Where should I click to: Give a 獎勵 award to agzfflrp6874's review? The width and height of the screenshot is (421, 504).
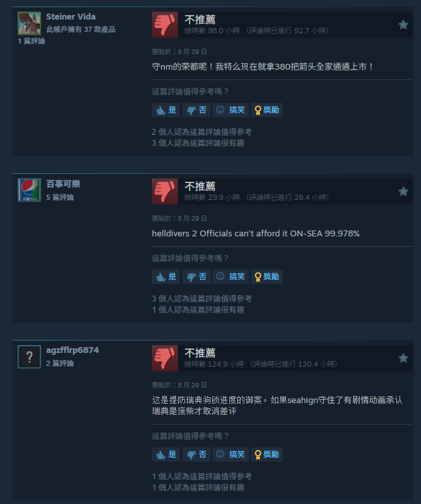tap(267, 455)
